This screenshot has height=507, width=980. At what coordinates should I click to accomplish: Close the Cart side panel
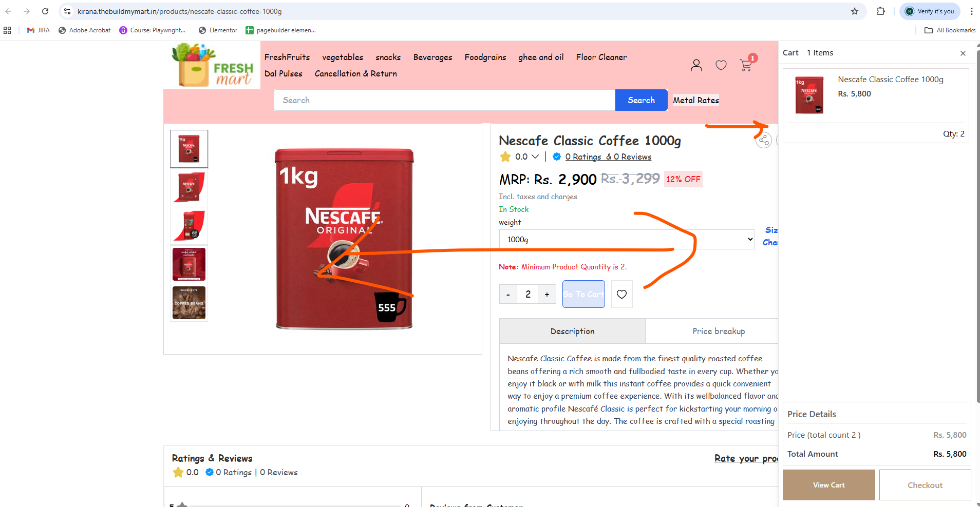963,53
